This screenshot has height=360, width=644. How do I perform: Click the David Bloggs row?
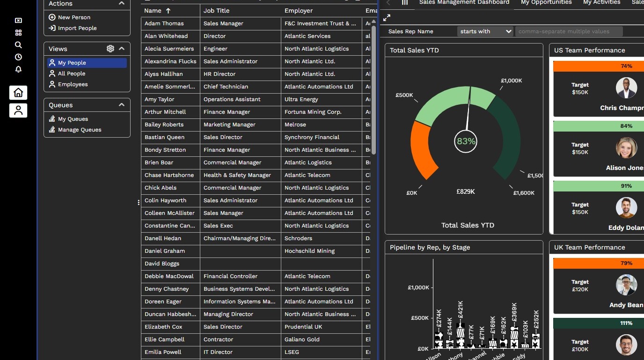click(x=256, y=264)
